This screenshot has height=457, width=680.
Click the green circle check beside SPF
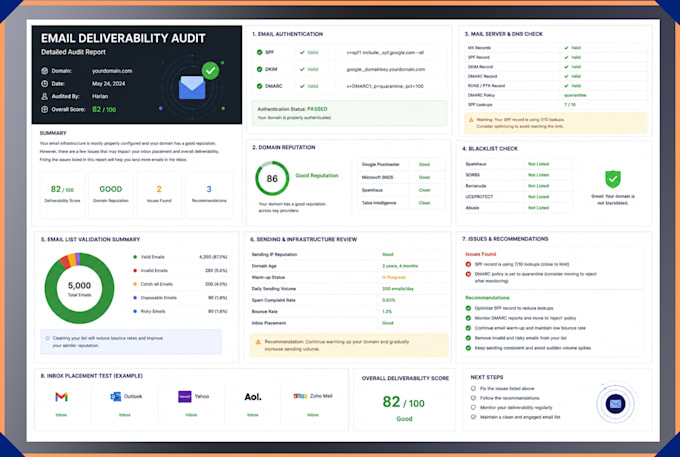point(259,52)
